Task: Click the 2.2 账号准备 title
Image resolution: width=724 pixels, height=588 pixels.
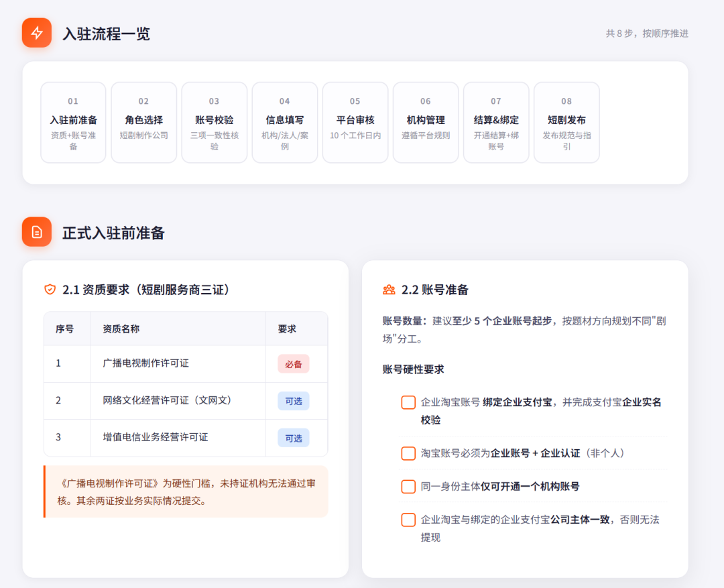Action: point(435,290)
